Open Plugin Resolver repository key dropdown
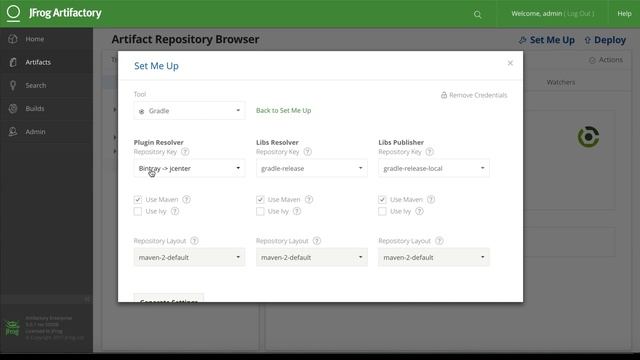The height and width of the screenshot is (360, 640). click(x=189, y=168)
